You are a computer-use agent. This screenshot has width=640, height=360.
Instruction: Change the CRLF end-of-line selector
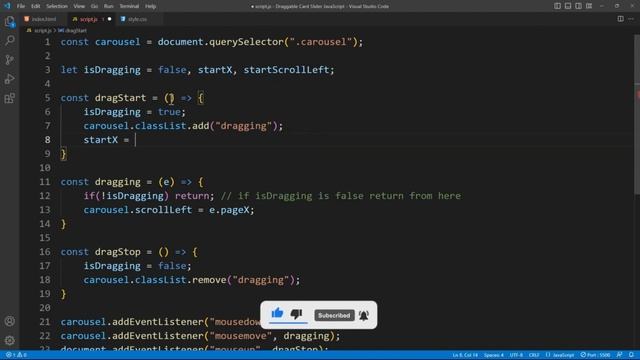tap(534, 355)
